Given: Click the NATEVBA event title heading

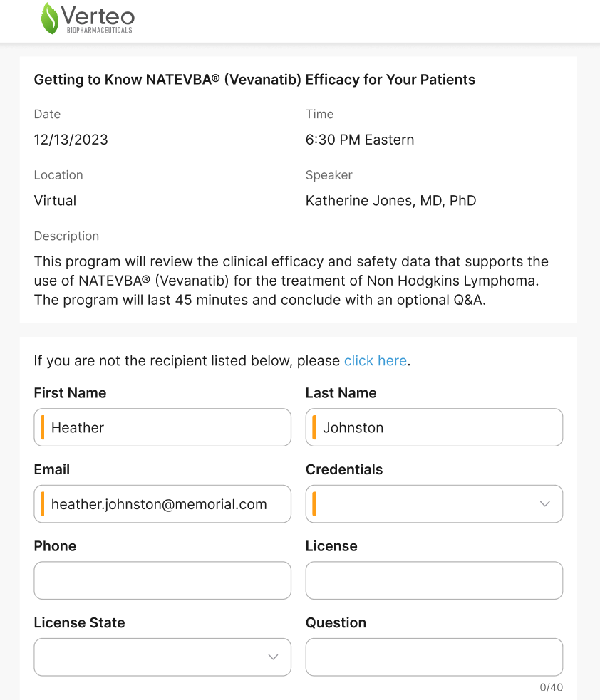Looking at the screenshot, I should [x=254, y=80].
